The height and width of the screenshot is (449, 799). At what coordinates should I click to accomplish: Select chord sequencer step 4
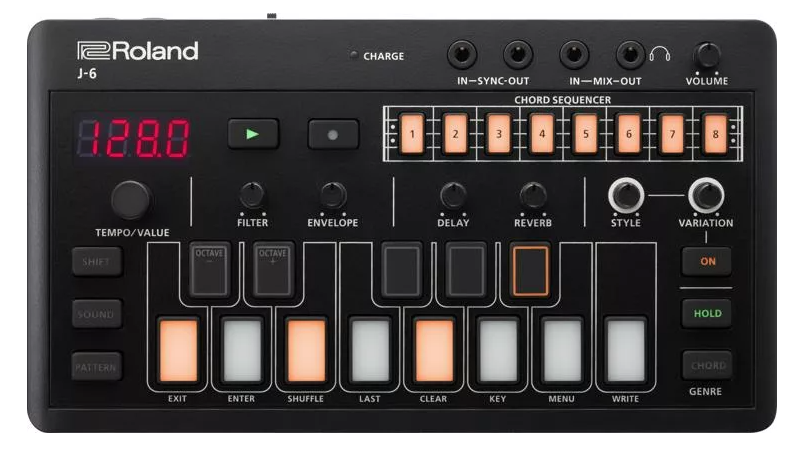pyautogui.click(x=541, y=133)
